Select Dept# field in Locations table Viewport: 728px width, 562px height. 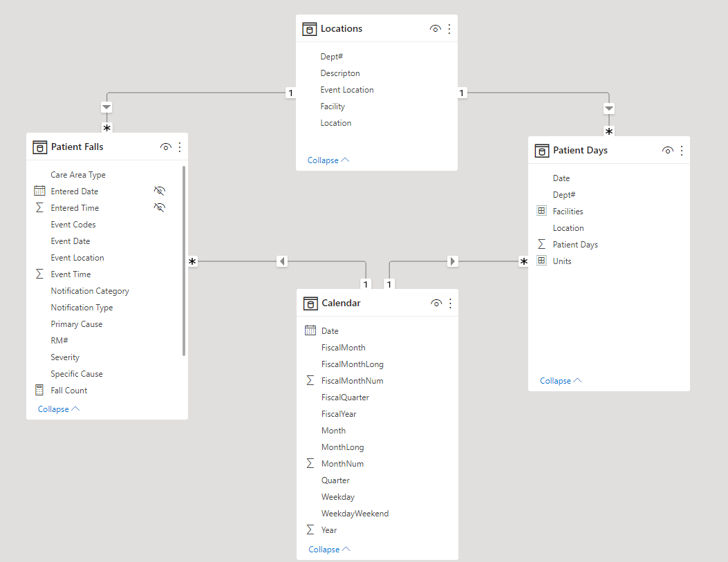tap(331, 57)
